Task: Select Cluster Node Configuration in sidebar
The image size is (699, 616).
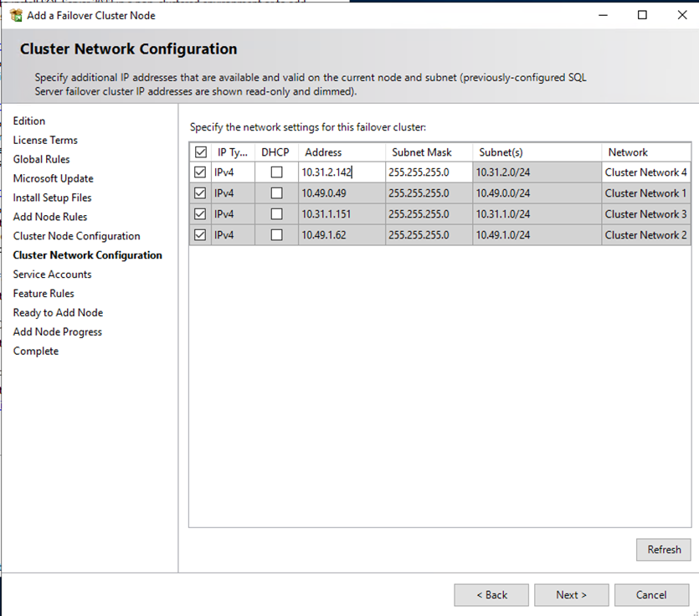Action: [76, 236]
